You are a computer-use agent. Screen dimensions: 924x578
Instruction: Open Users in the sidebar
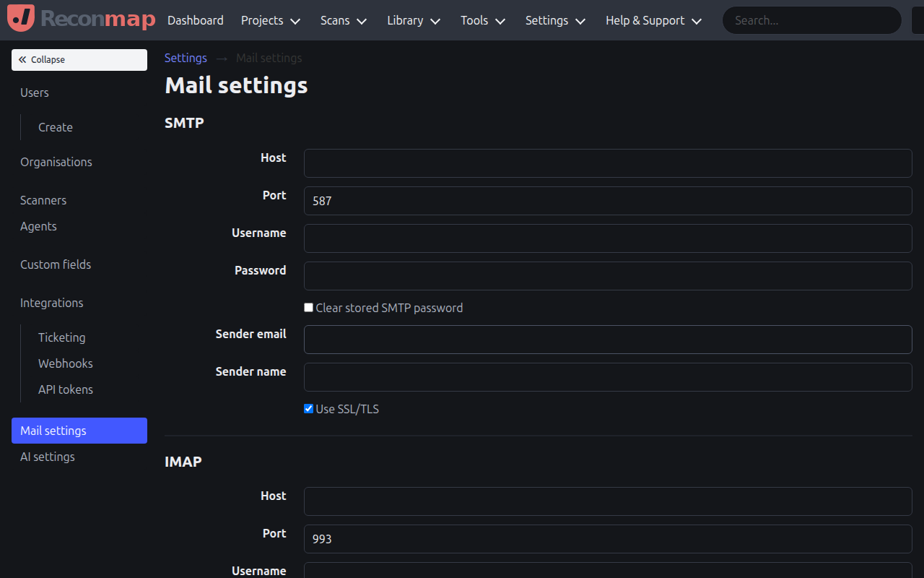(x=34, y=92)
